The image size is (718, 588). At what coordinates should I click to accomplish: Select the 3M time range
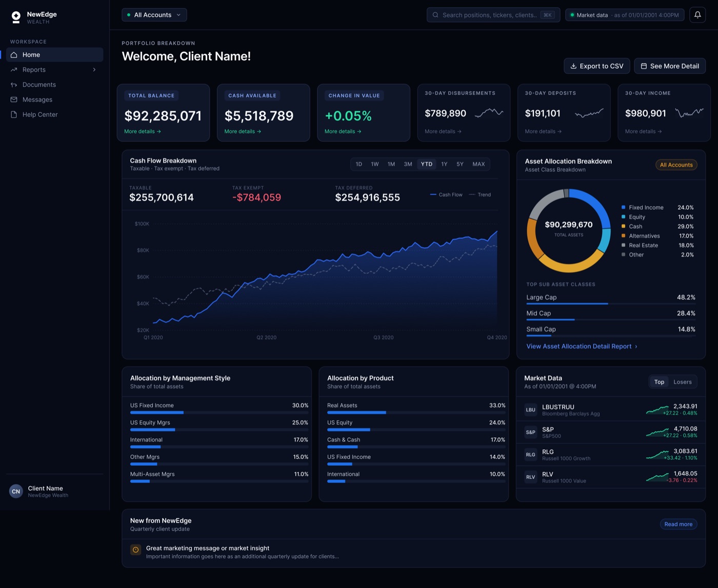(408, 164)
